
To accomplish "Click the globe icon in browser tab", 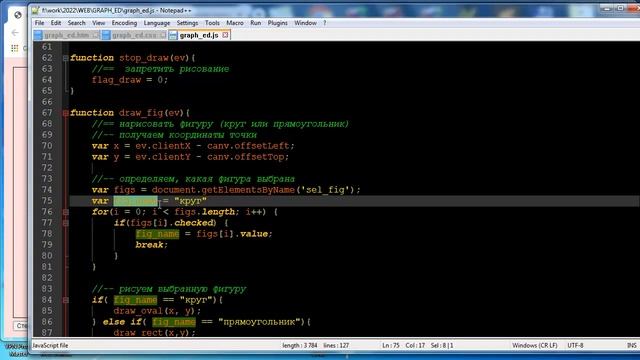I will click(x=18, y=15).
